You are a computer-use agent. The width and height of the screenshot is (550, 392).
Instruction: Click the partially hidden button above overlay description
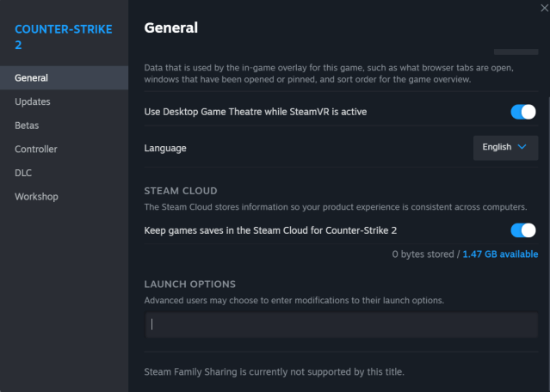516,52
